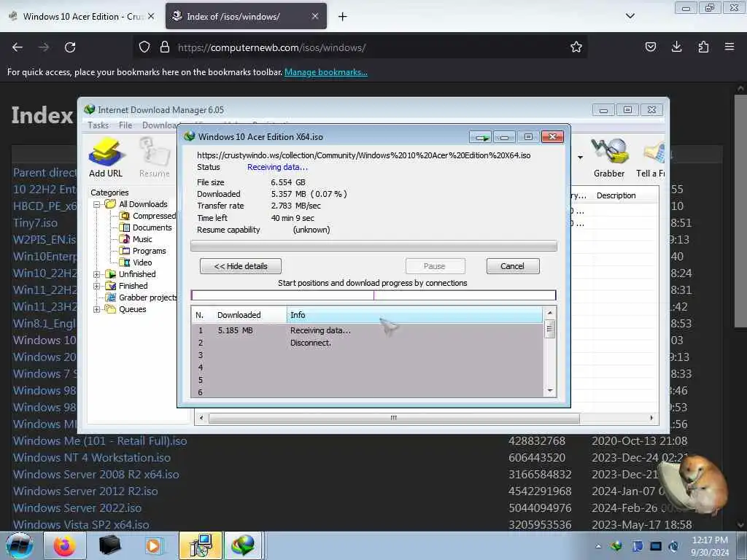Screen dimensions: 747x560
Task: Click the connections list scroll down arrow
Action: [550, 391]
